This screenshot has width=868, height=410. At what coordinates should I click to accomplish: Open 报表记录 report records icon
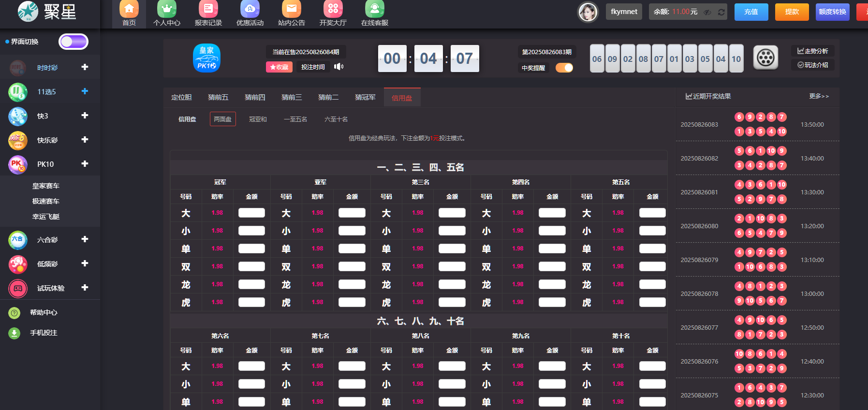208,10
